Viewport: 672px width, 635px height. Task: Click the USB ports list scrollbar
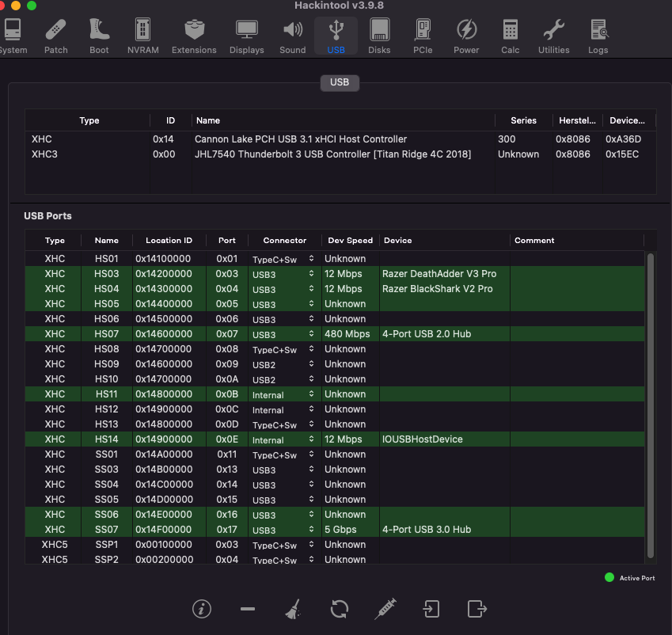(x=651, y=404)
